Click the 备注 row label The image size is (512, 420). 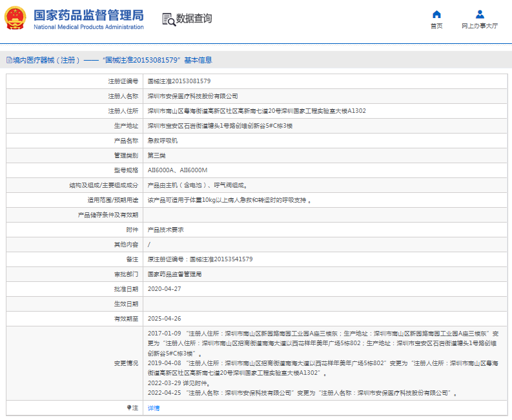point(132,259)
